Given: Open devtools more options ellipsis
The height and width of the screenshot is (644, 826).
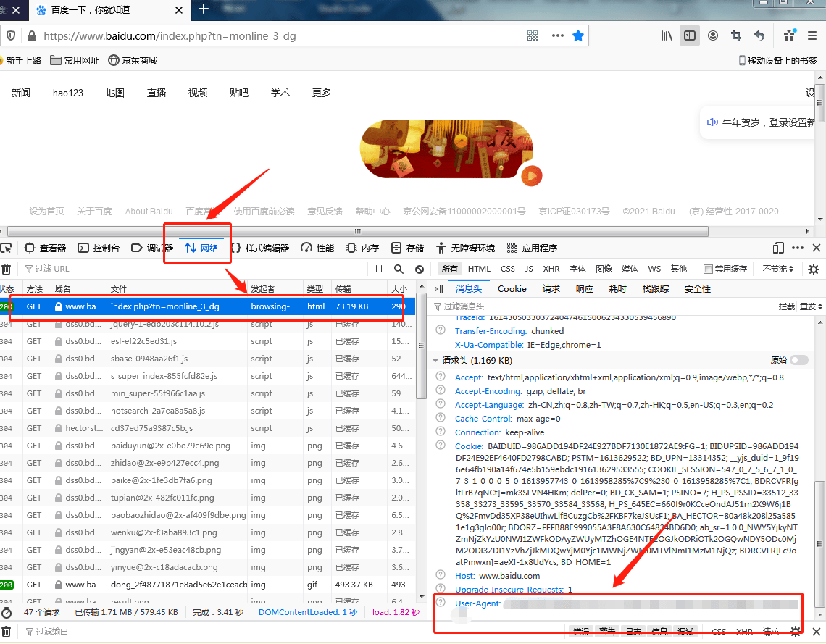Looking at the screenshot, I should (x=798, y=248).
